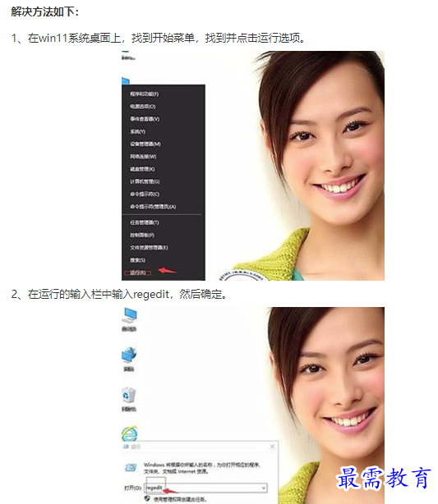Select 电源选项(O) menu entry

[x=143, y=107]
